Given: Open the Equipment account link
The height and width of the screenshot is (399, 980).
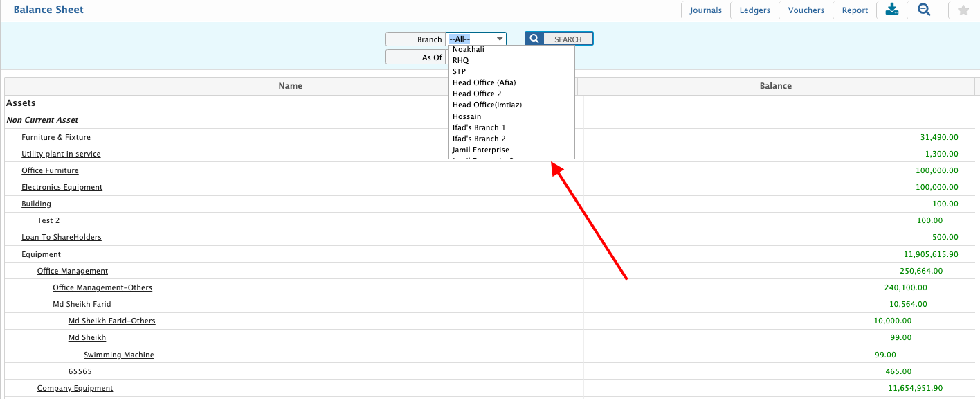Looking at the screenshot, I should click(41, 254).
